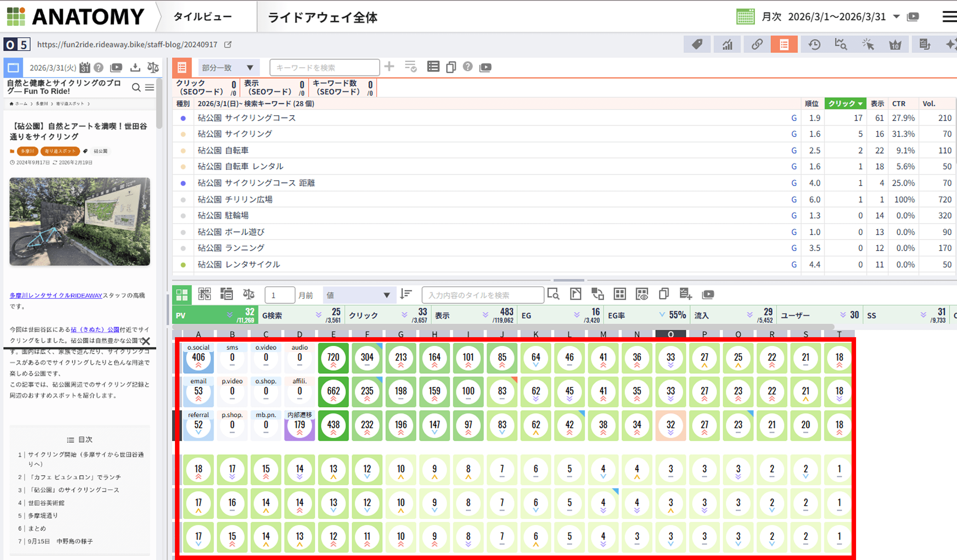Click the balance scale compare icon in tile toolbar

pos(249,294)
